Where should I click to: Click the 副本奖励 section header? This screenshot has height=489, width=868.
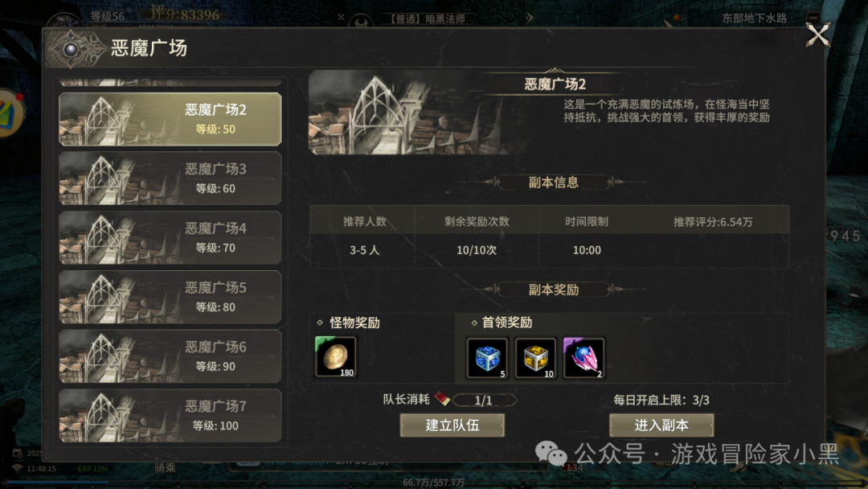pos(554,290)
